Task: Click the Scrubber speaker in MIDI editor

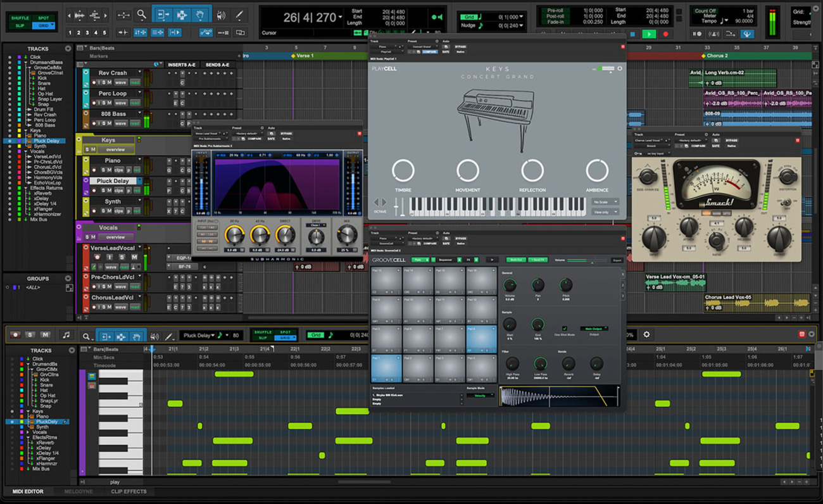Action: coord(154,336)
